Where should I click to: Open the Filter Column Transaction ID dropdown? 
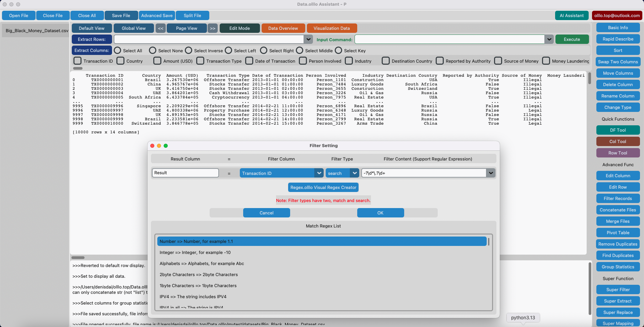click(x=281, y=173)
